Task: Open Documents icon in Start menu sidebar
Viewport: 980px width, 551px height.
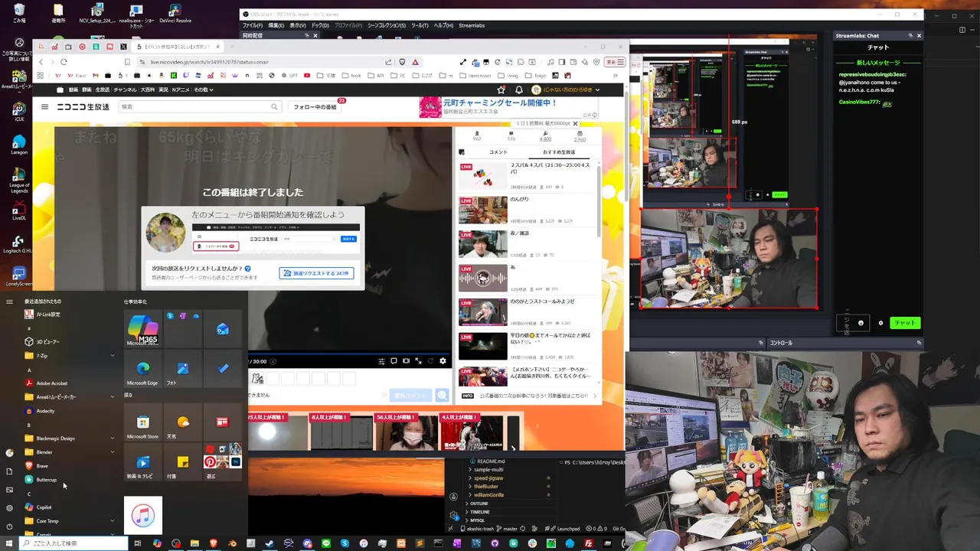Action: click(x=9, y=471)
